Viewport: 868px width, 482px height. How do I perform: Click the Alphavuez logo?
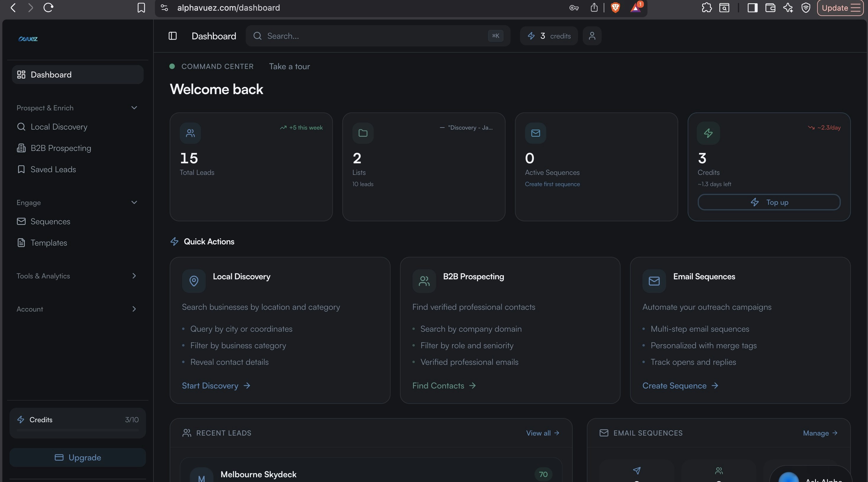[x=28, y=39]
